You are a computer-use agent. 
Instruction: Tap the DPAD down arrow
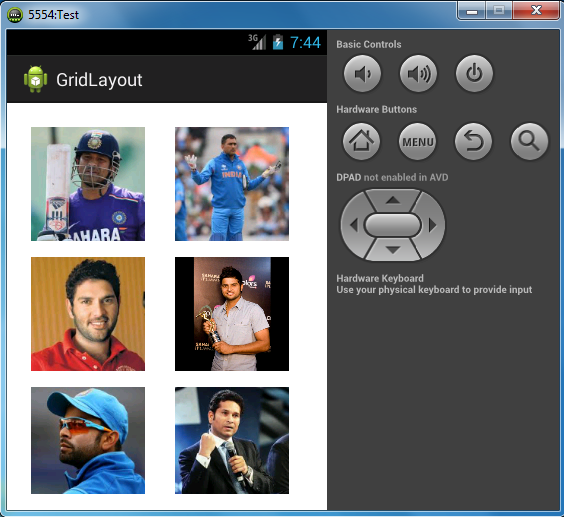click(x=393, y=249)
